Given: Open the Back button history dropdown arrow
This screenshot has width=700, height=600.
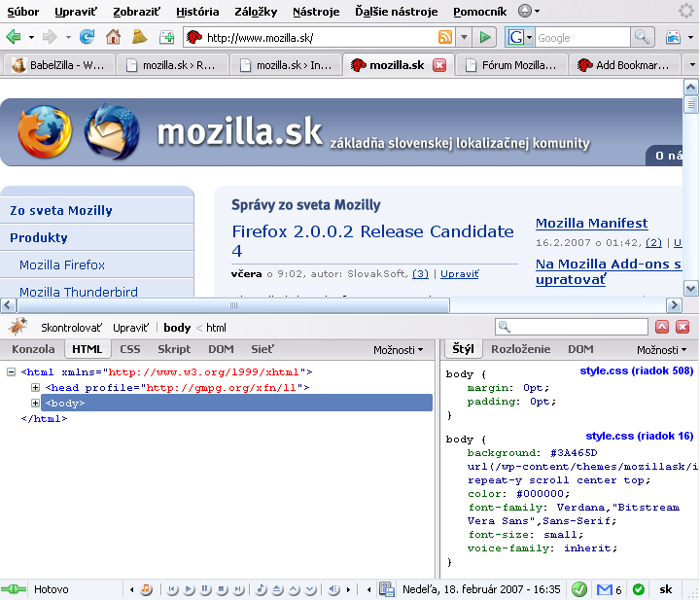Looking at the screenshot, I should 31,38.
